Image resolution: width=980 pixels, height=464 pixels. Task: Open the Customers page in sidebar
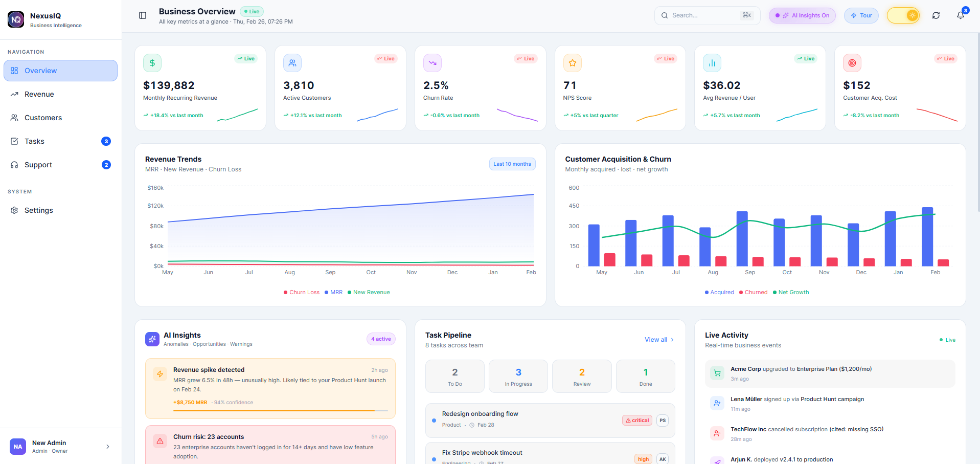(x=43, y=118)
